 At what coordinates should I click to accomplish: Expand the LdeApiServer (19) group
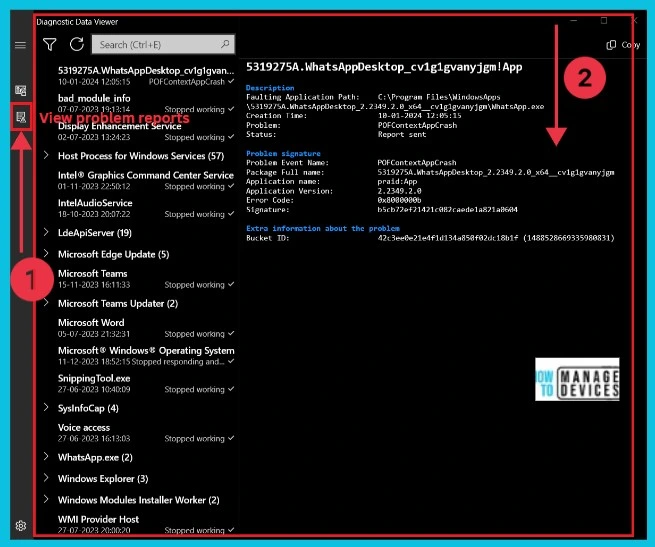pos(46,232)
